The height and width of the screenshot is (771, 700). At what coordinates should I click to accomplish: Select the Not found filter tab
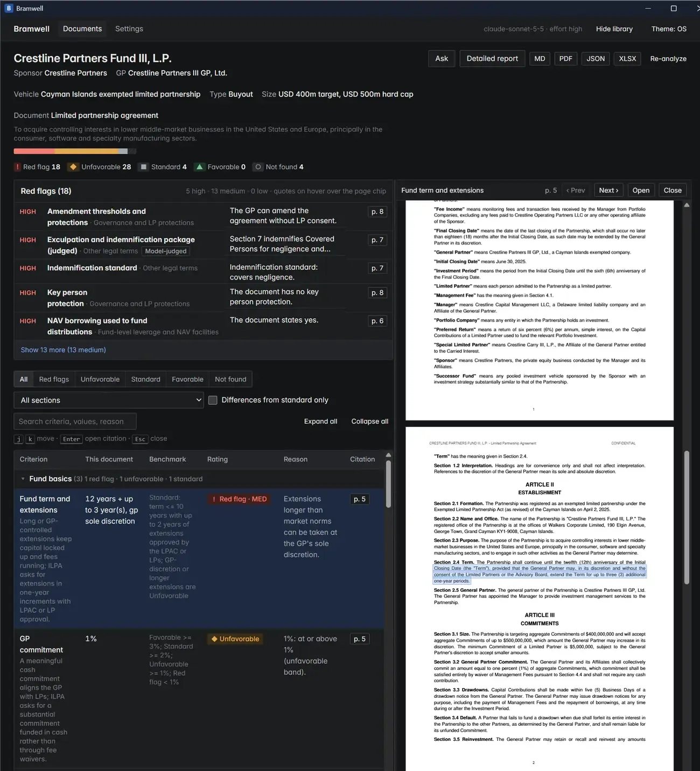[230, 379]
